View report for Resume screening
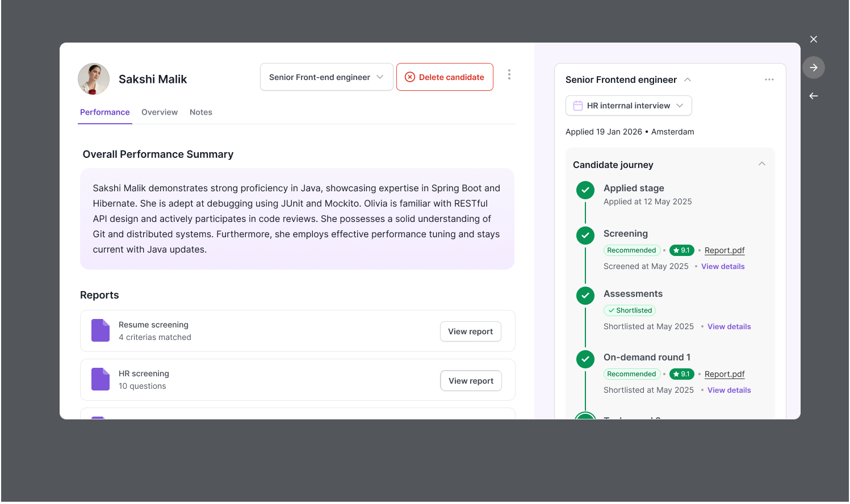This screenshot has width=850, height=504. coord(471,331)
